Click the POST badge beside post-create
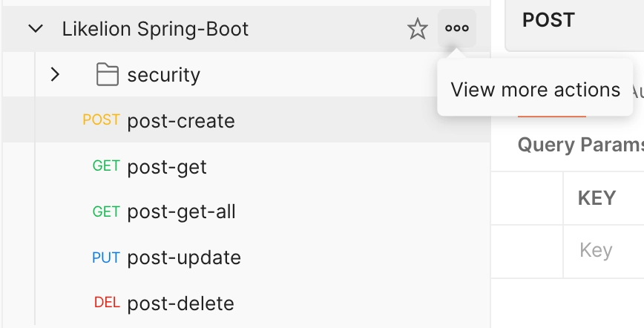 [x=102, y=120]
